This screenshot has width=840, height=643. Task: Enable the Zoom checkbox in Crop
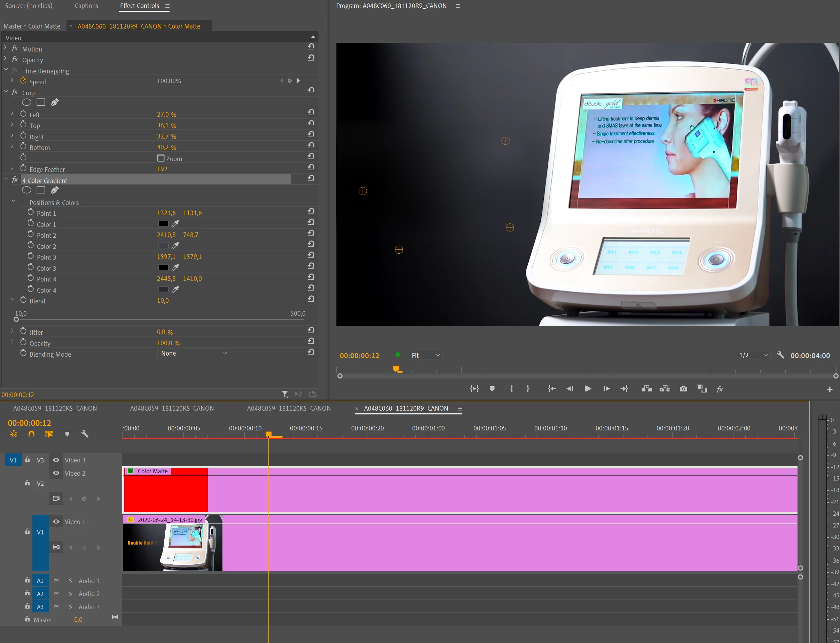(x=161, y=158)
